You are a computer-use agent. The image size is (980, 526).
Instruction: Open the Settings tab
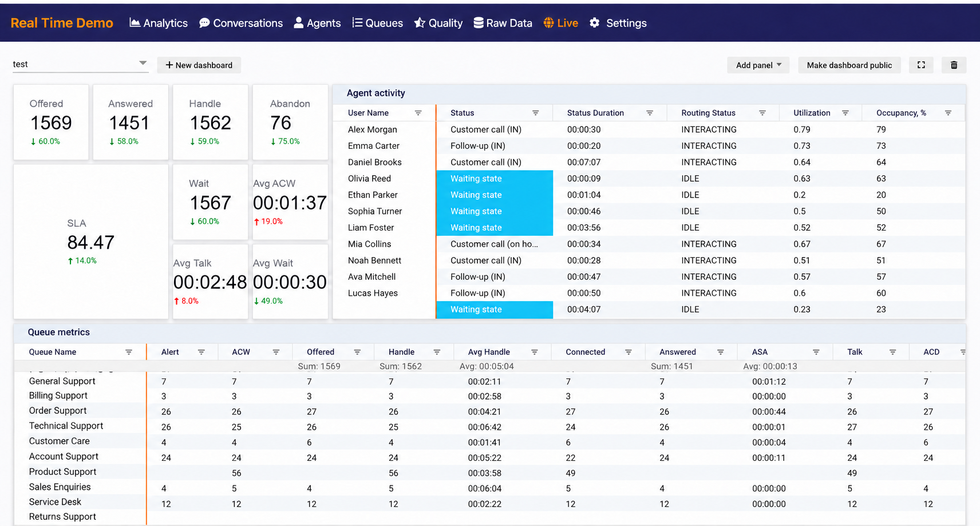(618, 23)
